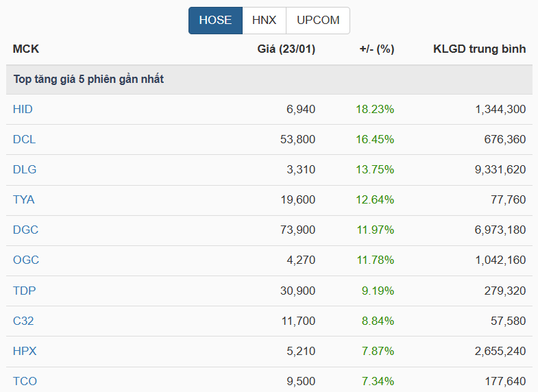Open TDP stock details

pos(24,291)
